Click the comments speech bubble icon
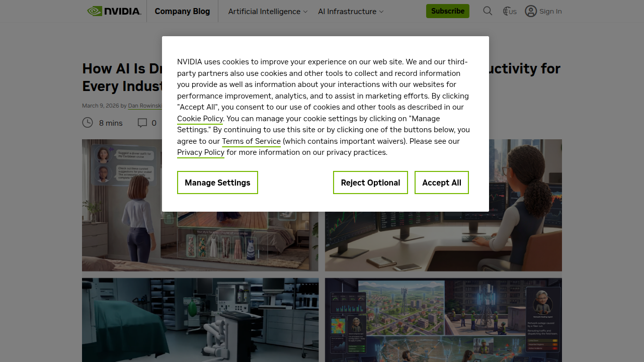 (x=142, y=123)
